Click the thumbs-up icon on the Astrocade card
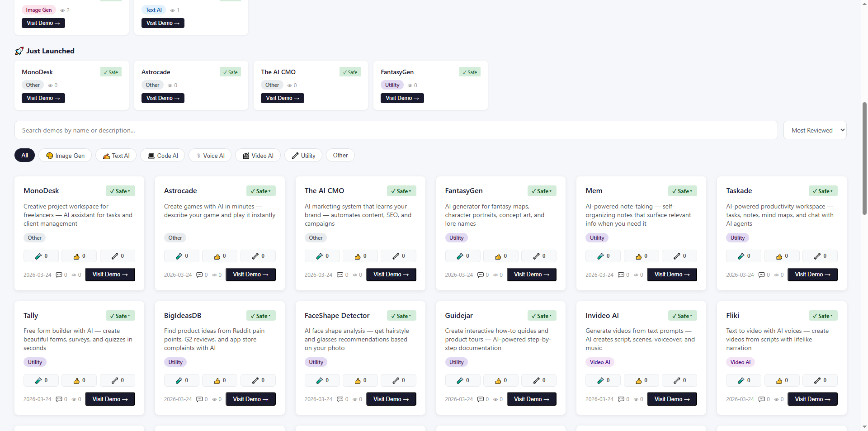Viewport: 868px width, 431px height. [217, 256]
